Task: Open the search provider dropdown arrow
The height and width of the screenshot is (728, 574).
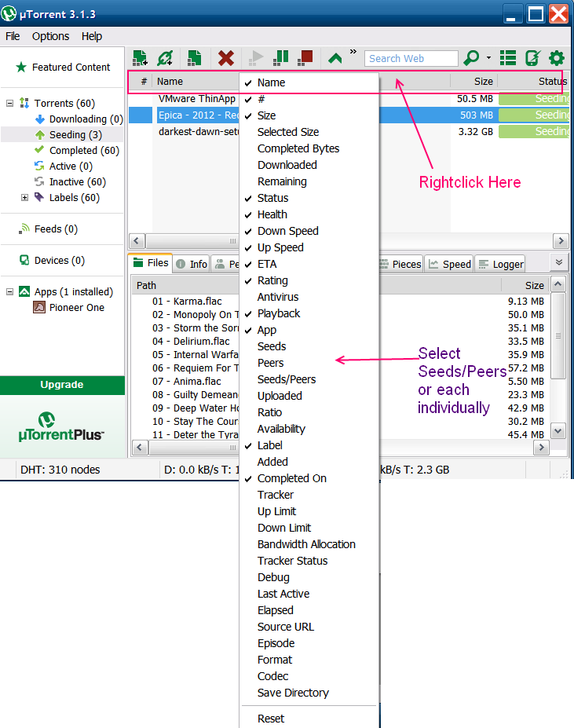Action: pyautogui.click(x=488, y=58)
